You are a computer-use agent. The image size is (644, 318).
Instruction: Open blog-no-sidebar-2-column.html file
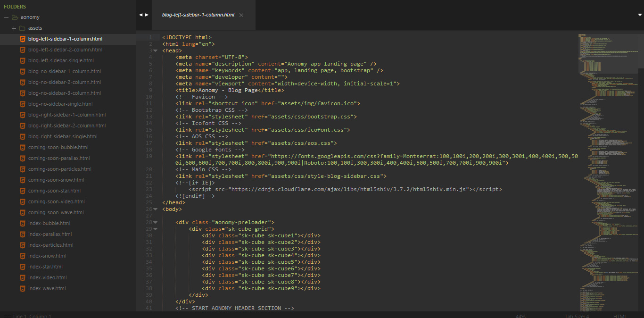[x=65, y=82]
